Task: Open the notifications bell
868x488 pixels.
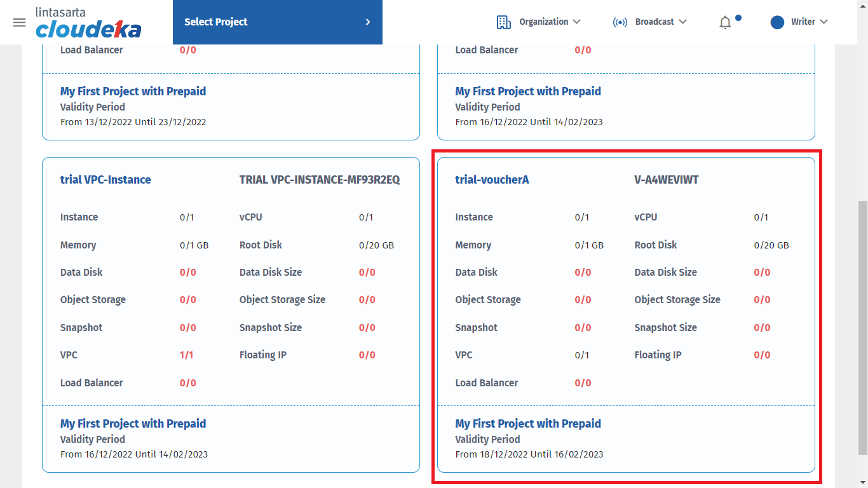Action: (x=725, y=23)
